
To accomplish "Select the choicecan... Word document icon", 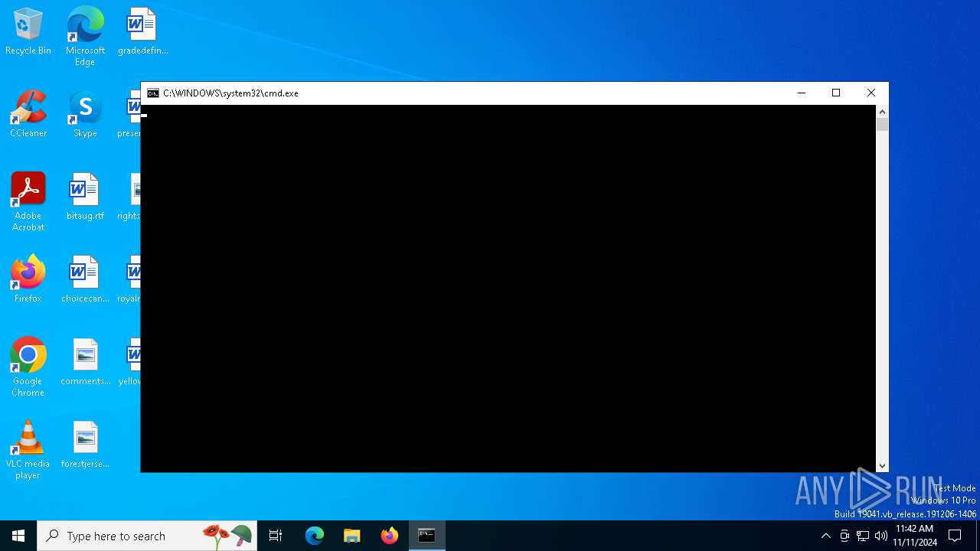I will (85, 280).
